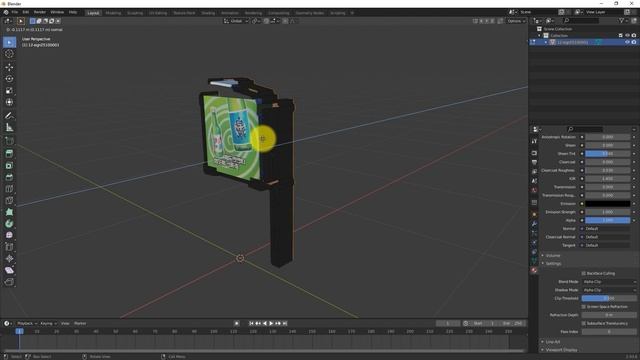Screen dimensions: 640x360
Task: Open the timeline Marker menu
Action: pos(80,323)
